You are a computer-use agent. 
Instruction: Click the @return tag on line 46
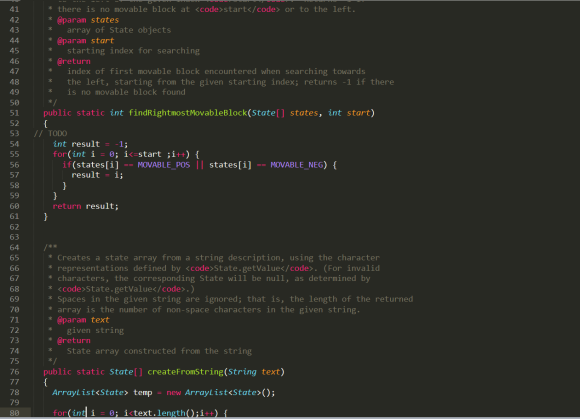(74, 61)
